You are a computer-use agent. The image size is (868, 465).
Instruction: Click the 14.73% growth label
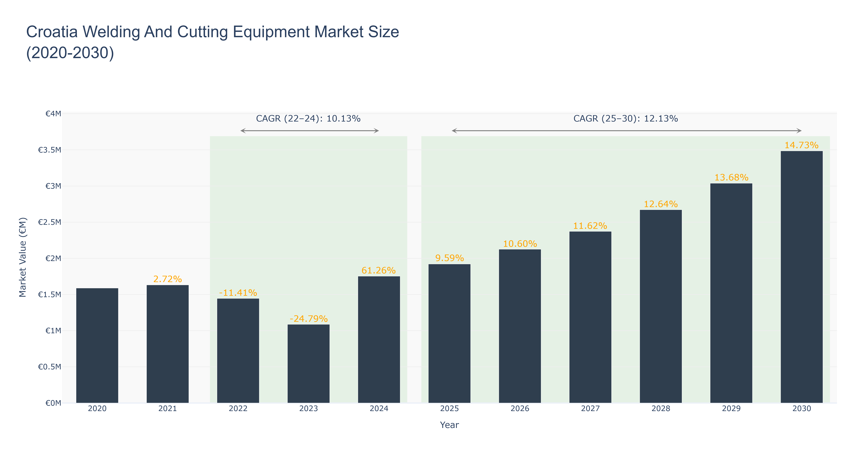[x=801, y=145]
